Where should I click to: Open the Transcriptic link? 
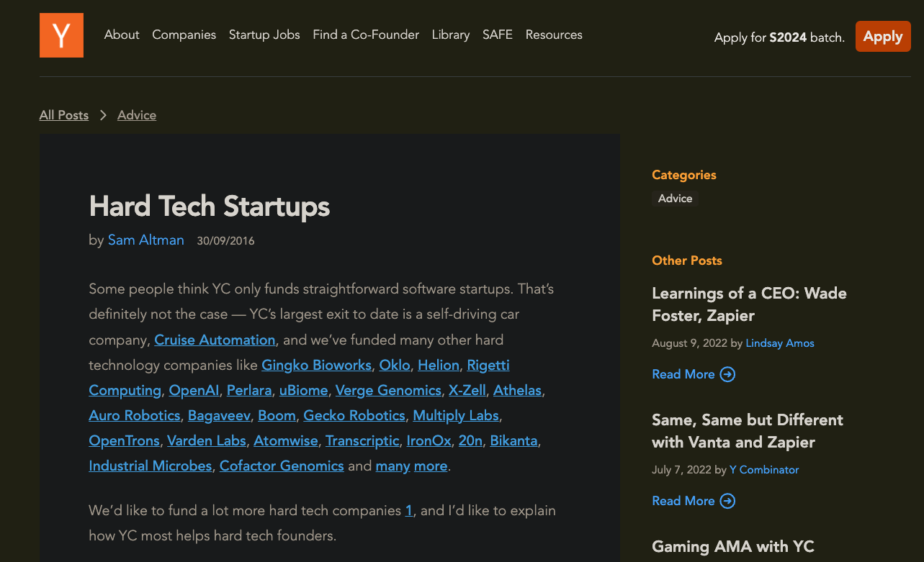[362, 440]
